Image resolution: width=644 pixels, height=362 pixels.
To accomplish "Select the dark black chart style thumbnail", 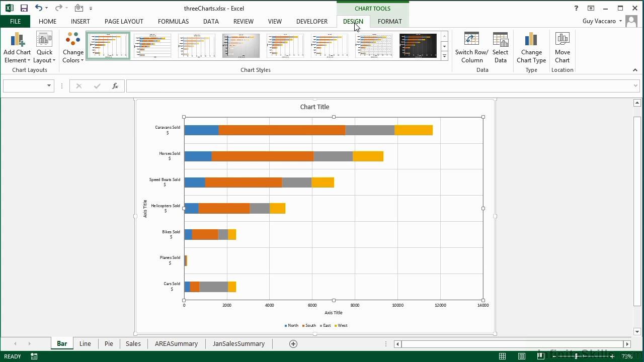I will [418, 46].
